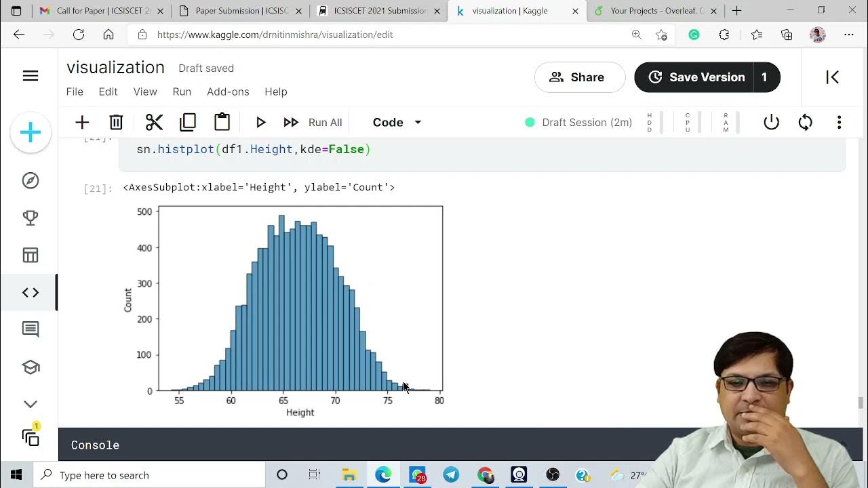This screenshot has width=868, height=488.
Task: Open the Code section icon in sidebar
Action: pos(31,292)
